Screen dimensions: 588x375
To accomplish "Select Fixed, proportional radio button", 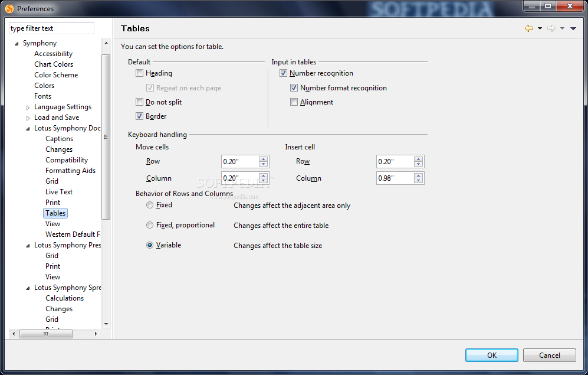I will (150, 225).
